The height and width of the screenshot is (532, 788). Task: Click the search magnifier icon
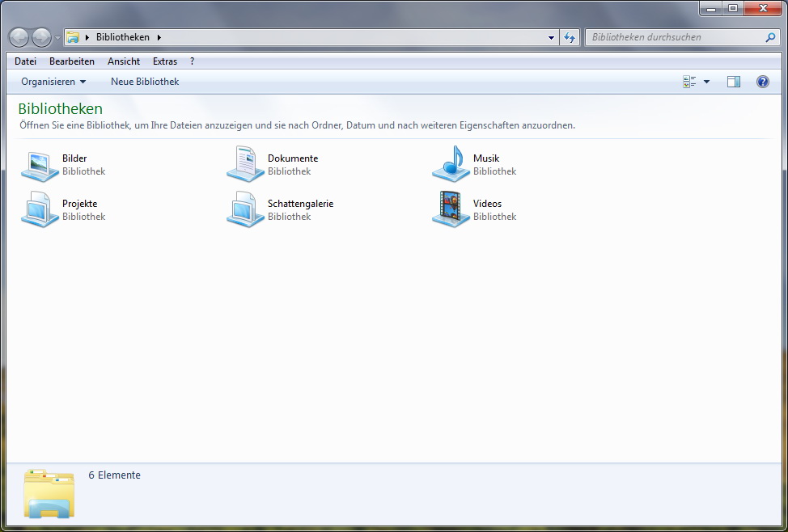770,37
